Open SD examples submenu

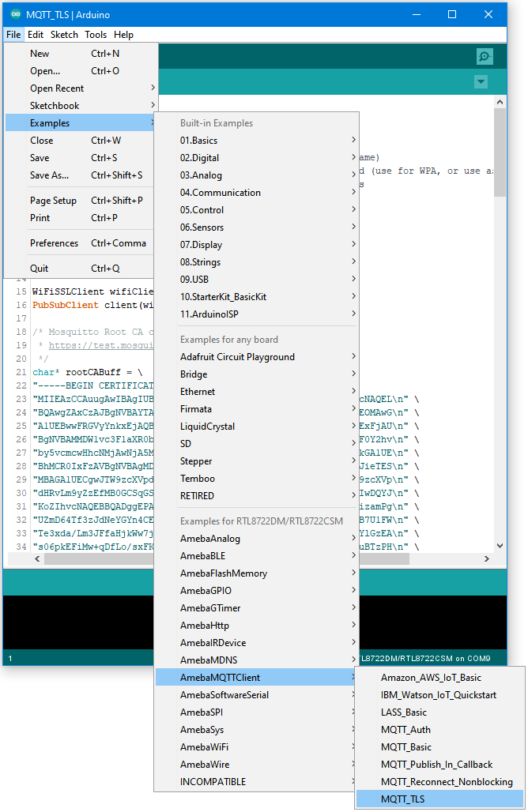[x=256, y=443]
